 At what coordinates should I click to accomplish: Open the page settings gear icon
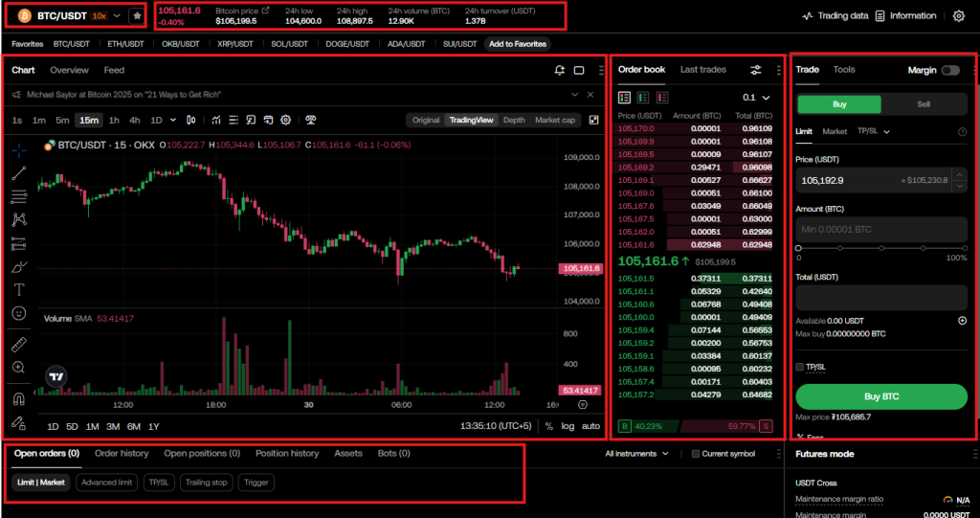[x=959, y=16]
